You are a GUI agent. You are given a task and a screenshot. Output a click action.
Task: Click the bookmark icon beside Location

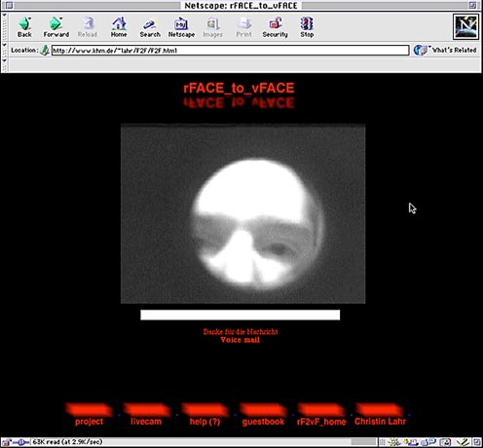(x=45, y=50)
